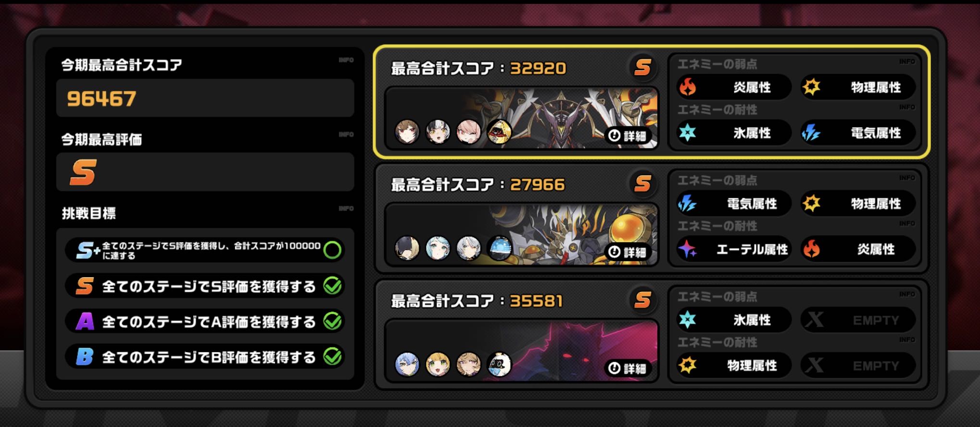Select the second stage boss banner thumbnail

[x=521, y=234]
